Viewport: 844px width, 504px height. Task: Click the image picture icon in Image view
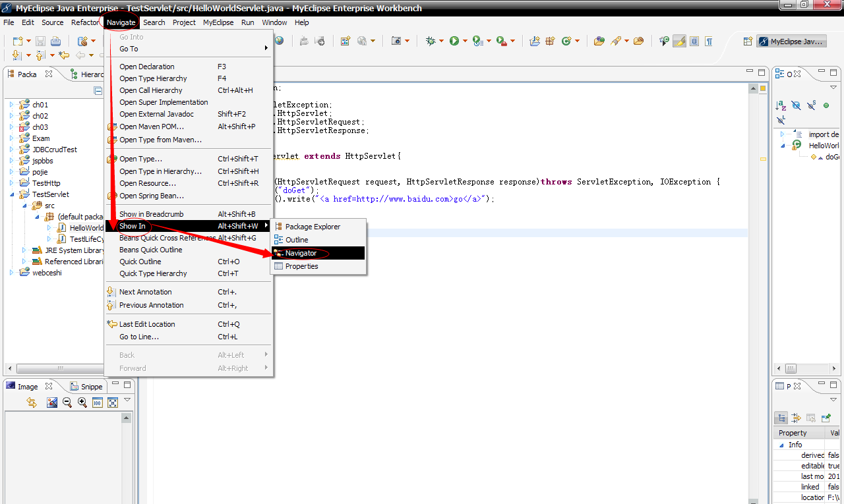52,403
